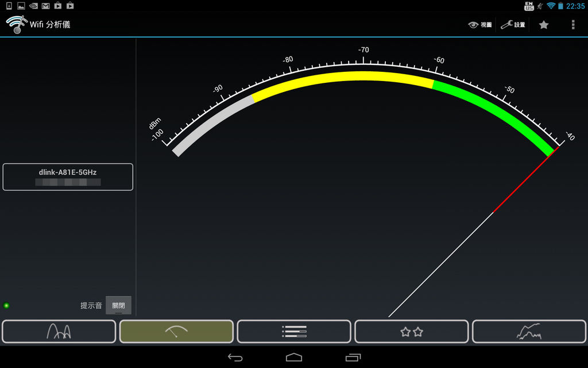588x368 pixels.
Task: Open the 視圖 view menu
Action: coord(480,25)
